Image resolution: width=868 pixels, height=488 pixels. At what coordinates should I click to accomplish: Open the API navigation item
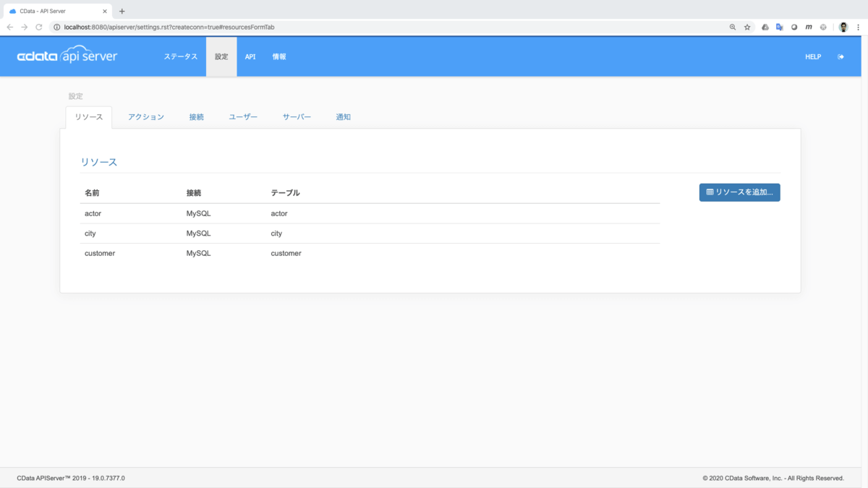point(250,56)
